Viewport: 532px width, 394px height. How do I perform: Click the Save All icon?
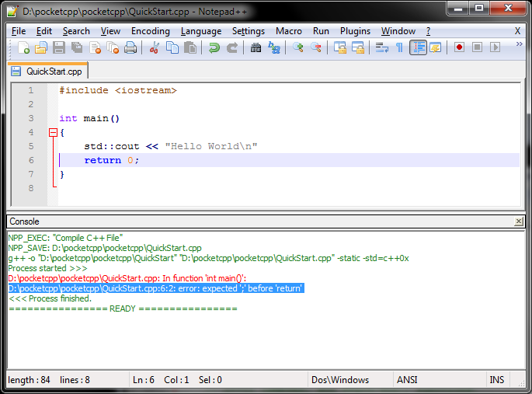point(77,47)
